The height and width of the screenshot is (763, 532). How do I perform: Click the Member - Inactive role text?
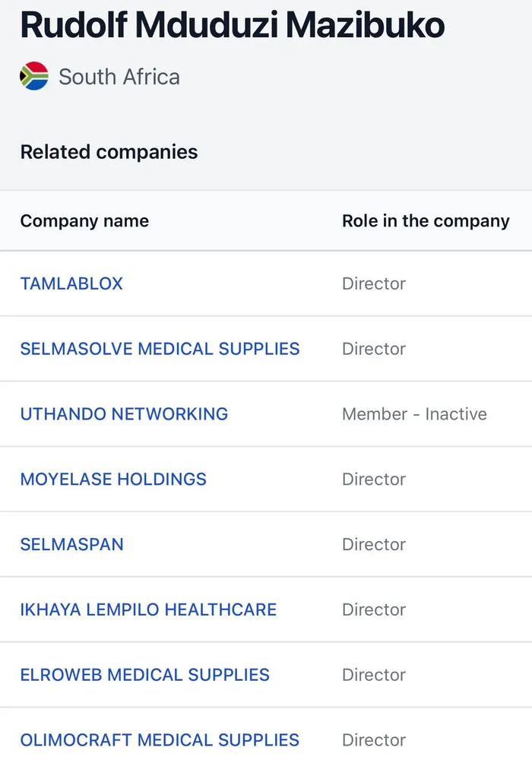pyautogui.click(x=414, y=414)
